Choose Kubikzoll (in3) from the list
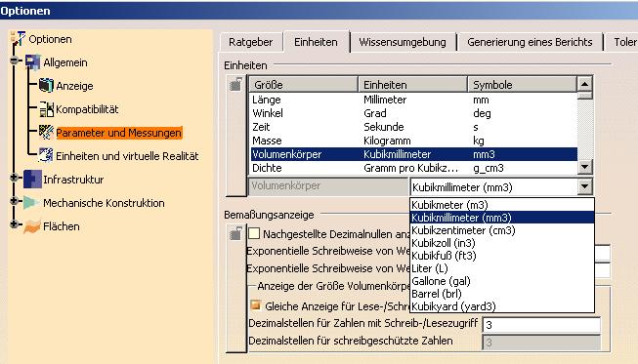Image resolution: width=638 pixels, height=364 pixels. (502, 243)
